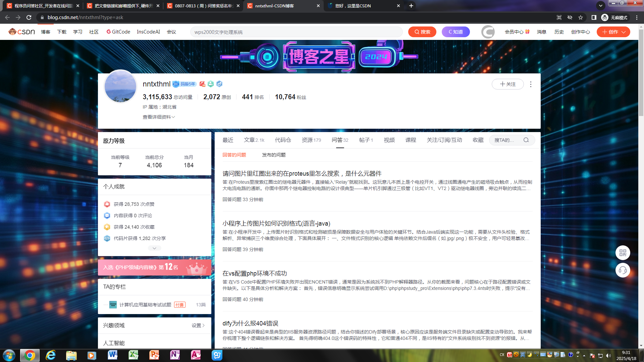The height and width of the screenshot is (362, 644).
Task: Click the magnifier icon in 搜TA的 box
Action: [526, 140]
